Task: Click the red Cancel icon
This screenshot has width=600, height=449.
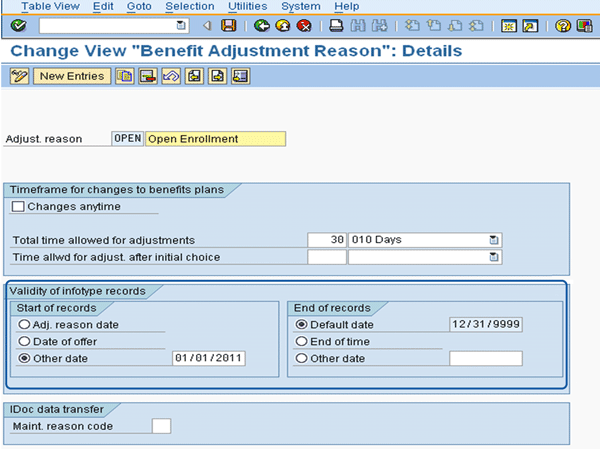Action: point(303,25)
